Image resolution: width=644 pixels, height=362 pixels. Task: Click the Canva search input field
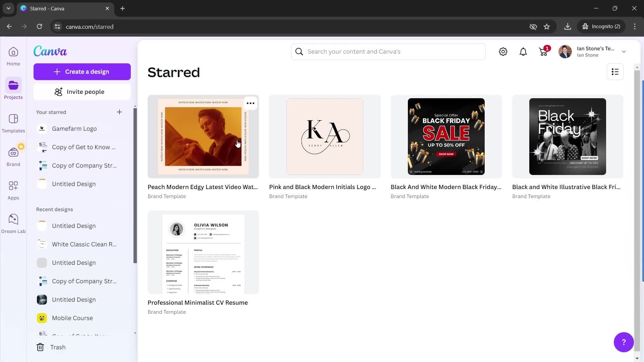coord(388,51)
